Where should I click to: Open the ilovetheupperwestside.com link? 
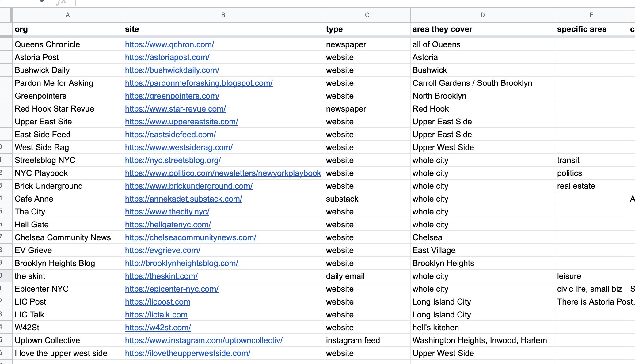[188, 353]
